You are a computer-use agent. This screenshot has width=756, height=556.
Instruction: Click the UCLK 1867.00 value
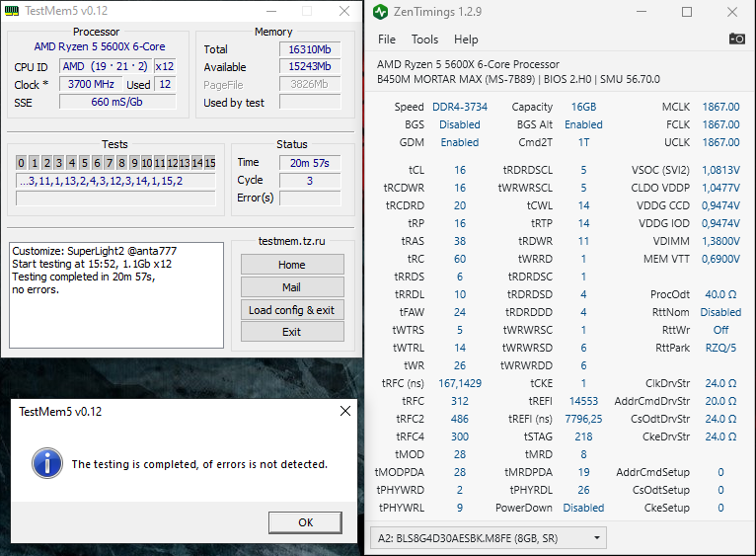pyautogui.click(x=720, y=142)
